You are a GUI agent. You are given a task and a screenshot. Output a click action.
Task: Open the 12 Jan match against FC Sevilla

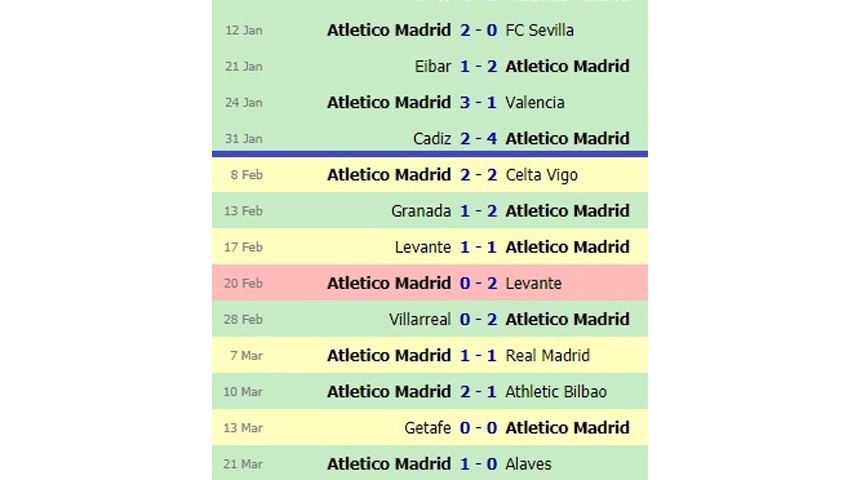tap(429, 30)
